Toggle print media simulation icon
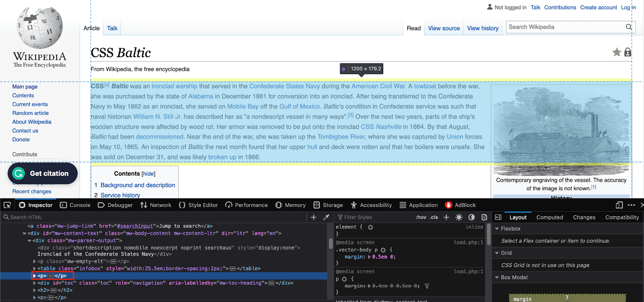The image size is (644, 302). pyautogui.click(x=484, y=217)
